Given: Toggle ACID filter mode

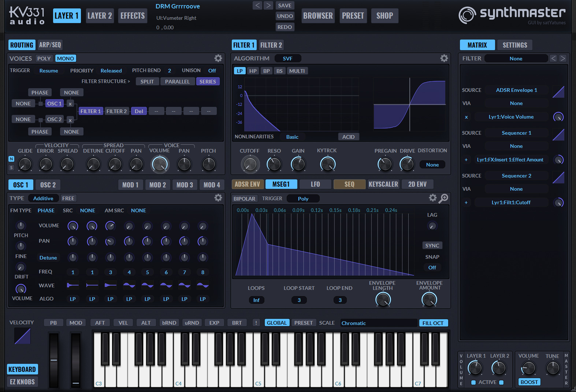Looking at the screenshot, I should 348,137.
